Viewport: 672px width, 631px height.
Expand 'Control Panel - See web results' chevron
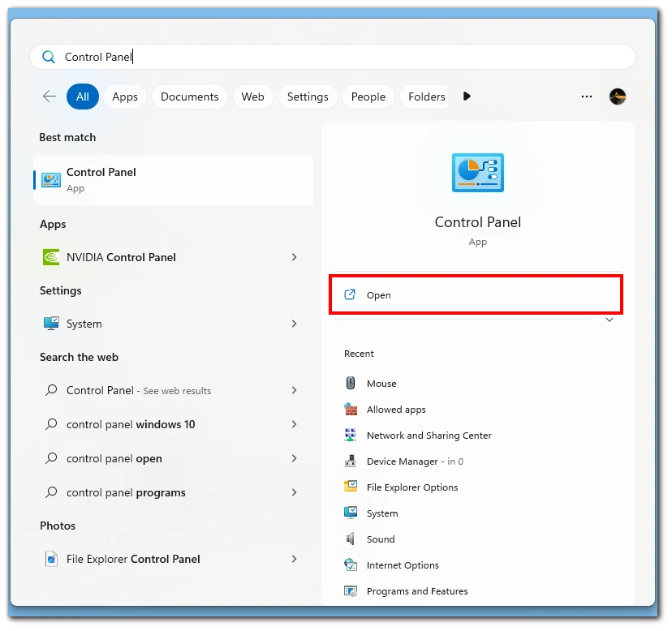click(294, 390)
